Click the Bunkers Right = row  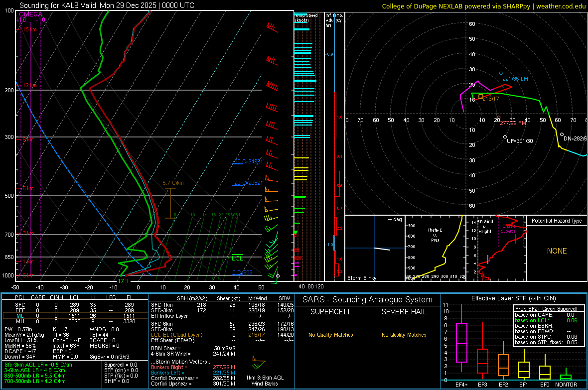click(193, 367)
